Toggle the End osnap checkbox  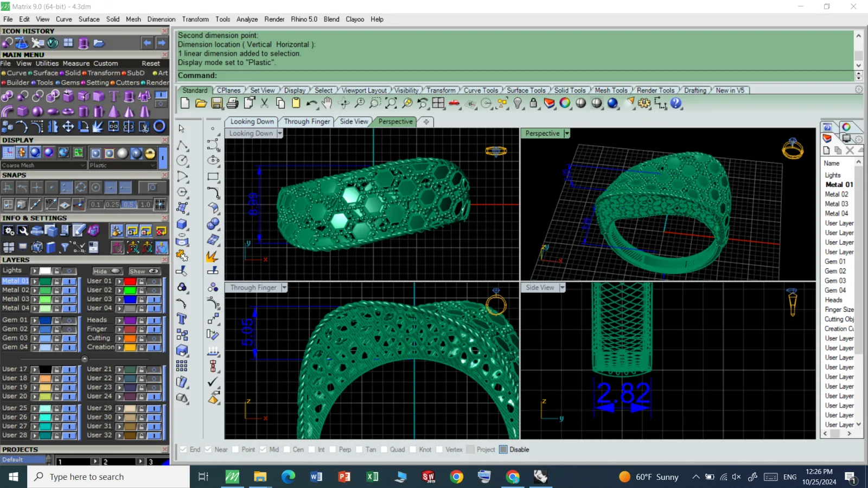pos(183,450)
